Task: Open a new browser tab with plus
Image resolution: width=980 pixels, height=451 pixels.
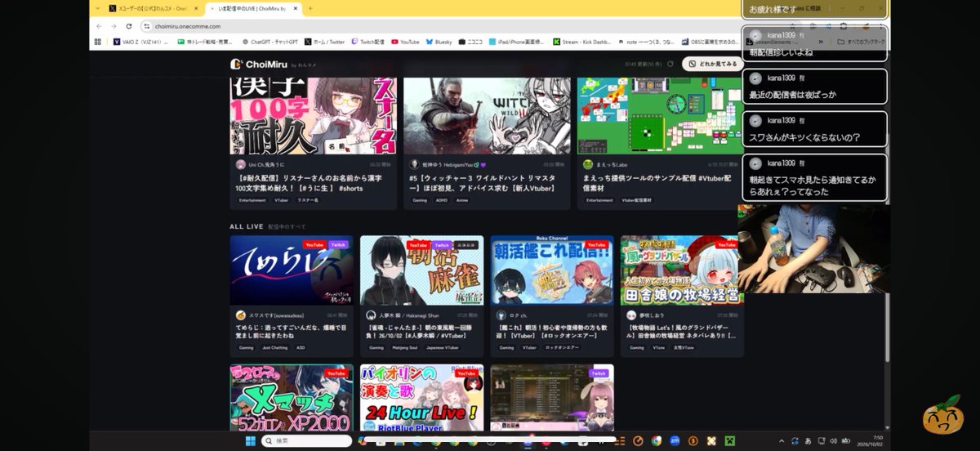Action: (310, 8)
